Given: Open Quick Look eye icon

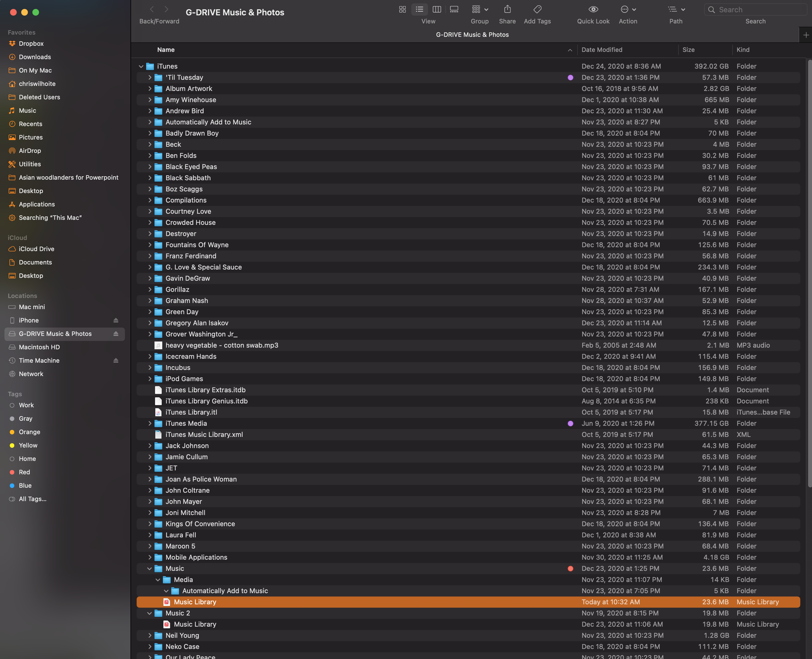Looking at the screenshot, I should click(593, 9).
